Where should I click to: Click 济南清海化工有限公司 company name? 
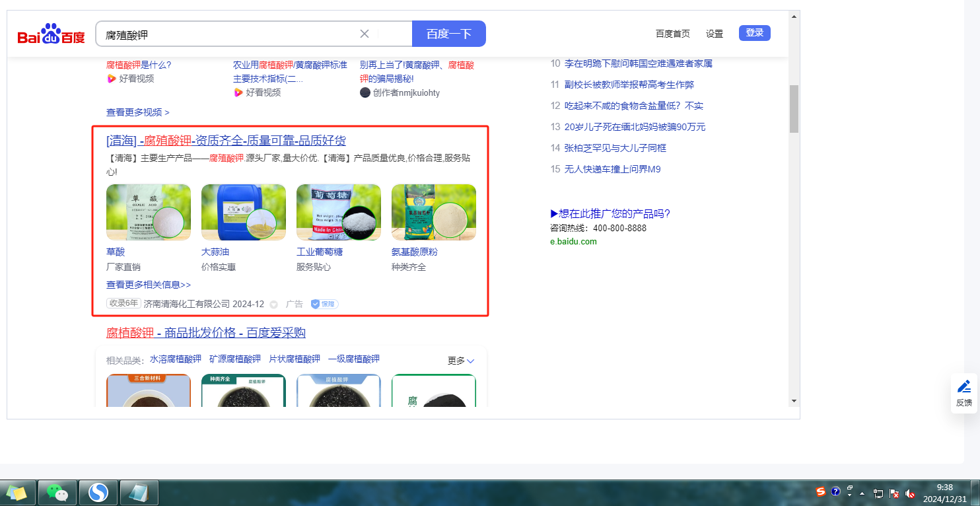187,304
